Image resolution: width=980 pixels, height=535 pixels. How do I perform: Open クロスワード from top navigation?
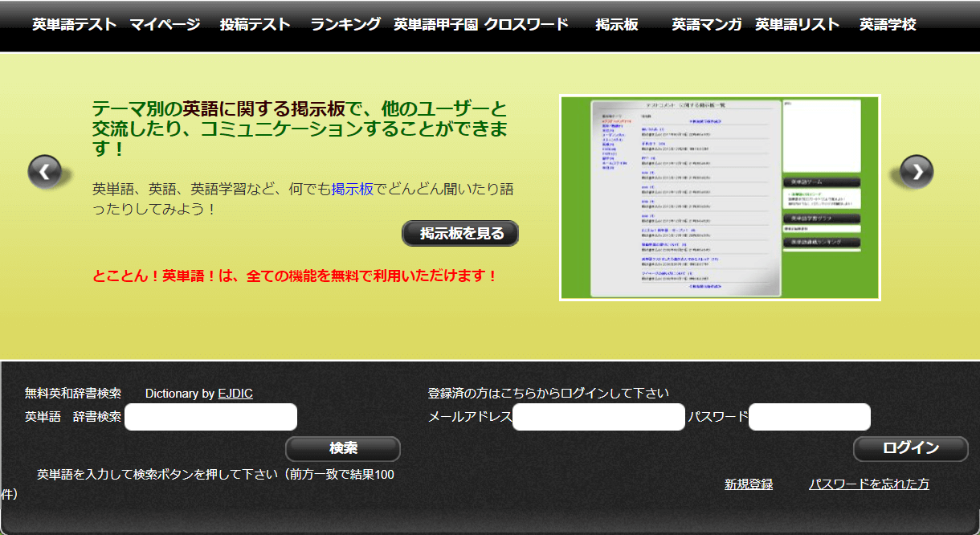click(x=526, y=24)
